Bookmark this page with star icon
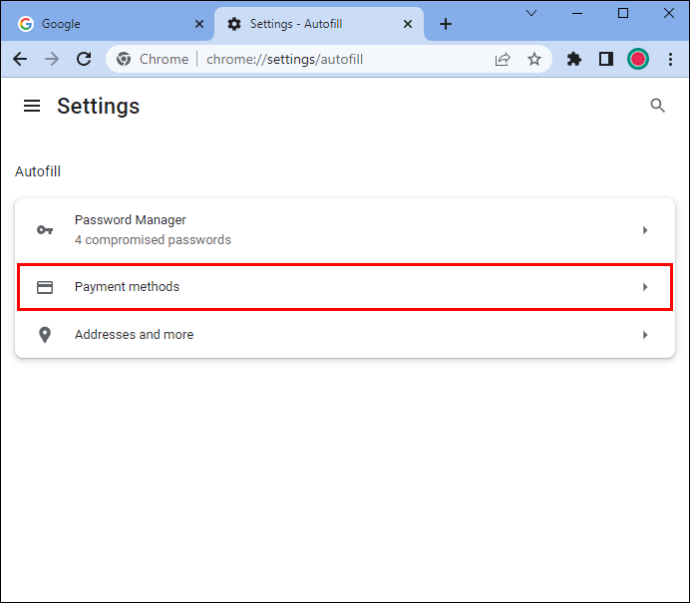Viewport: 690px width, 603px height. click(x=534, y=59)
